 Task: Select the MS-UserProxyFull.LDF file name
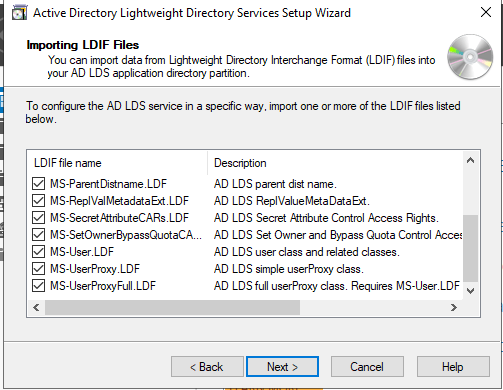pos(103,286)
